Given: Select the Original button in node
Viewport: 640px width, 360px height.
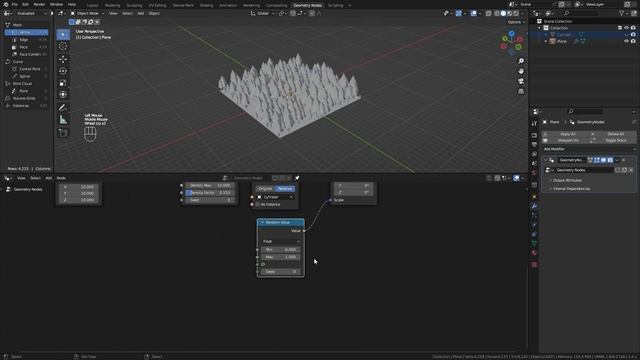Looking at the screenshot, I should pyautogui.click(x=265, y=189).
